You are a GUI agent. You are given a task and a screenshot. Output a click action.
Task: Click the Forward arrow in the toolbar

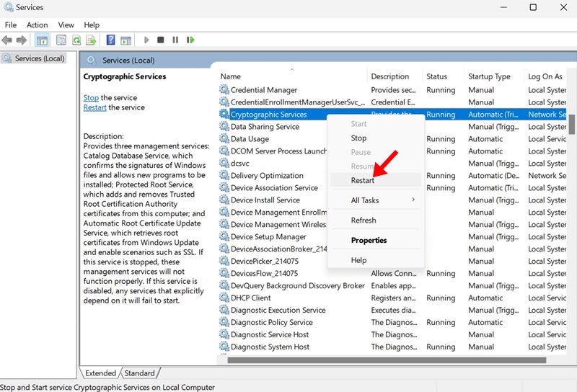(x=21, y=40)
